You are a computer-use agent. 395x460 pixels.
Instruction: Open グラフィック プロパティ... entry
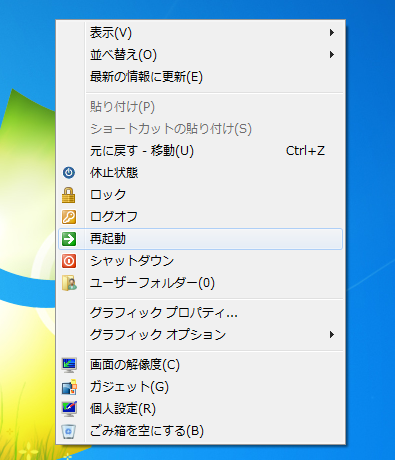pos(200,313)
